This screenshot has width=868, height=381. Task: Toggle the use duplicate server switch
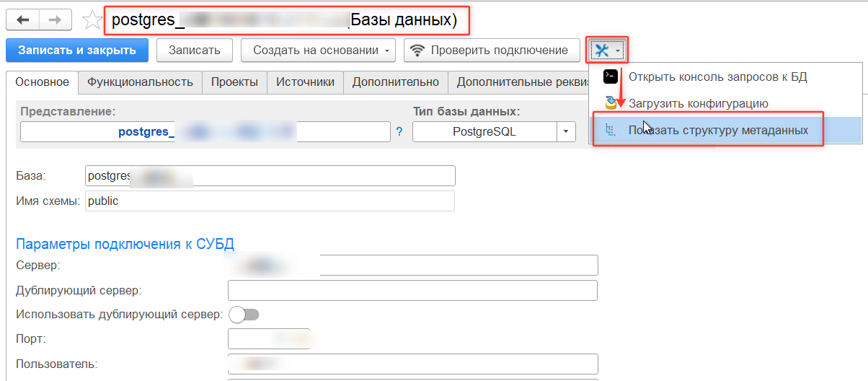[x=244, y=315]
